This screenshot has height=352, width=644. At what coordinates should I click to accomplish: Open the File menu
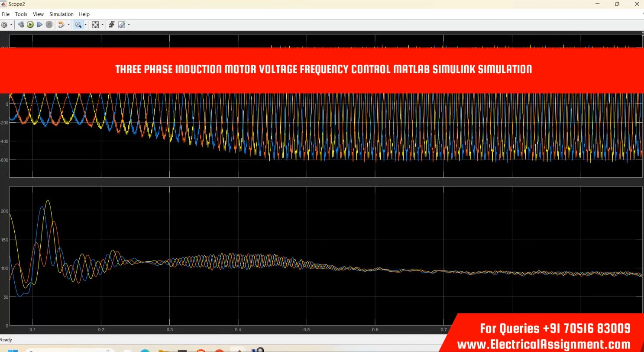[x=6, y=14]
